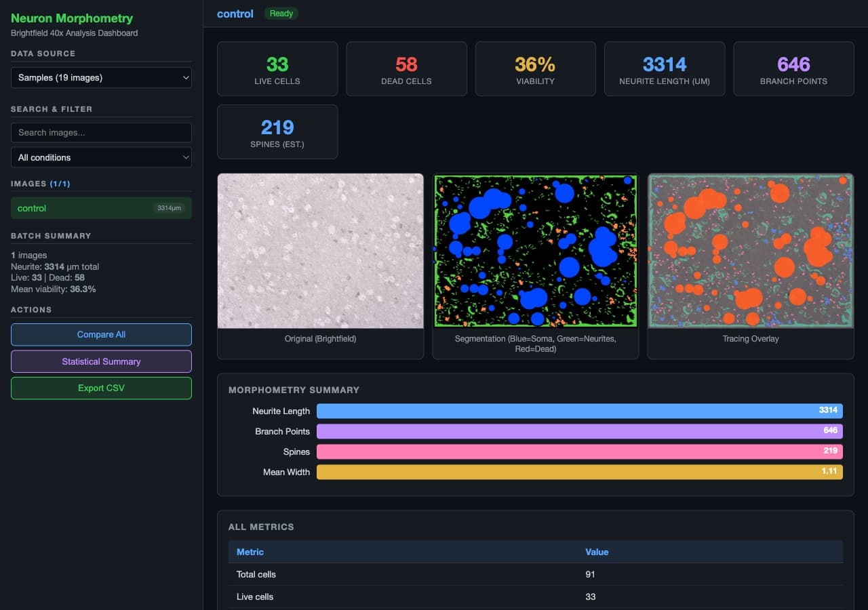Click the Neurite 3314 µm total text
This screenshot has height=610, width=868.
55,266
